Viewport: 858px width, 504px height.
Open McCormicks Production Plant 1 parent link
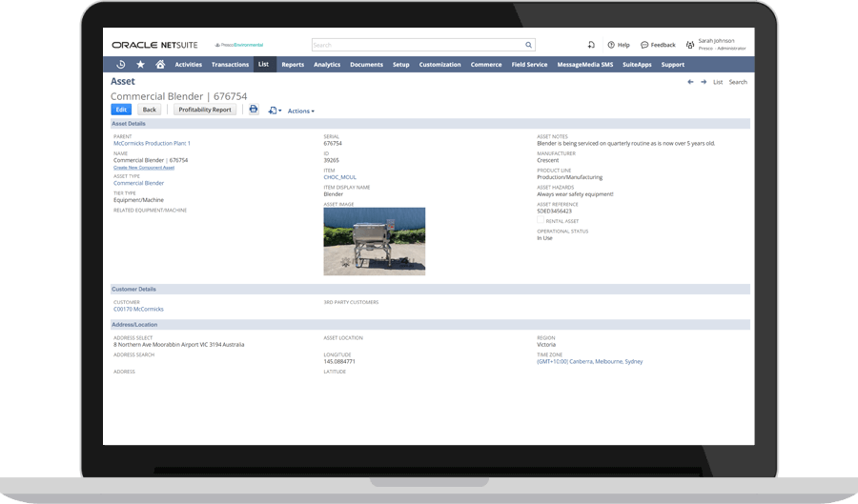[152, 143]
